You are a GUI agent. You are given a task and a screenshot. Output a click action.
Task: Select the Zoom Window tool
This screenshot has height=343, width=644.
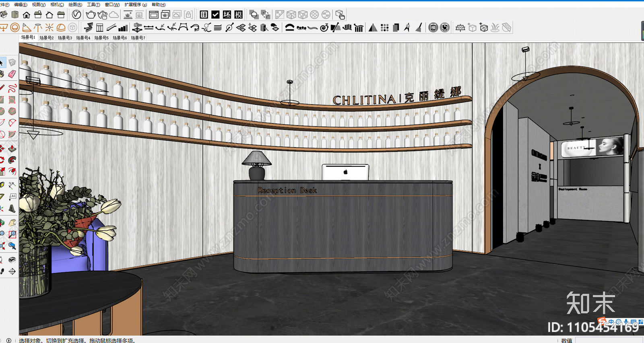[12, 234]
